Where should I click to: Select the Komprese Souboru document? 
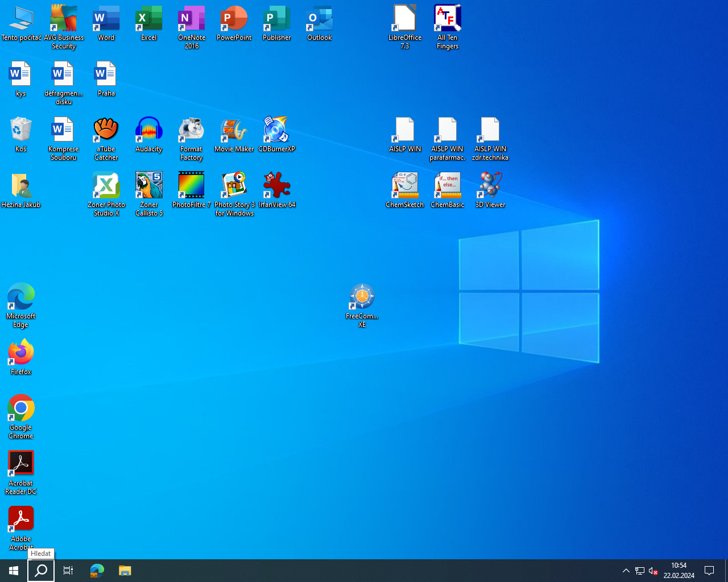tap(64, 139)
